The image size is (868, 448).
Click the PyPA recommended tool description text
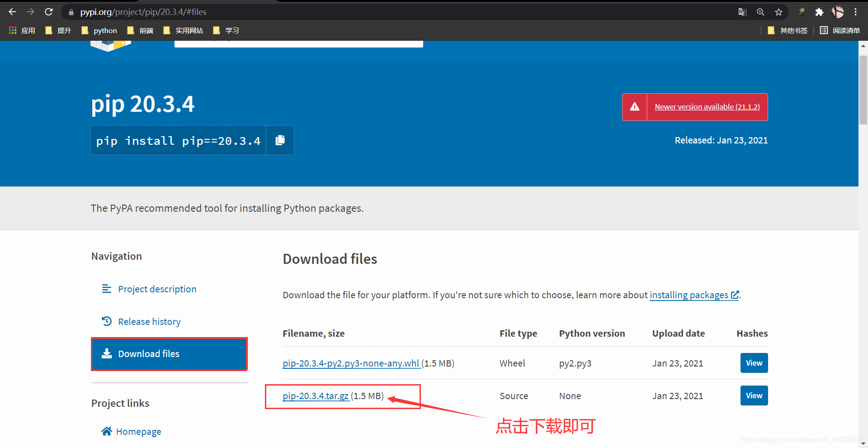coord(227,208)
